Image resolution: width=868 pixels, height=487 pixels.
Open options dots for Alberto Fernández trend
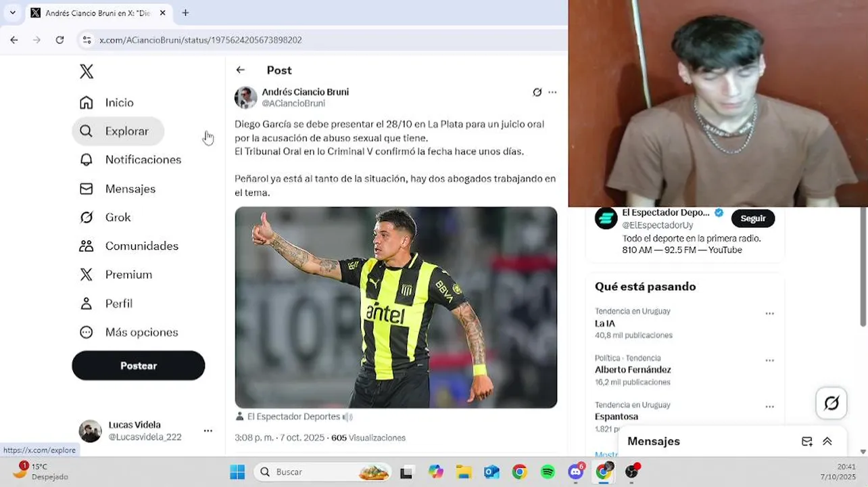coord(769,361)
